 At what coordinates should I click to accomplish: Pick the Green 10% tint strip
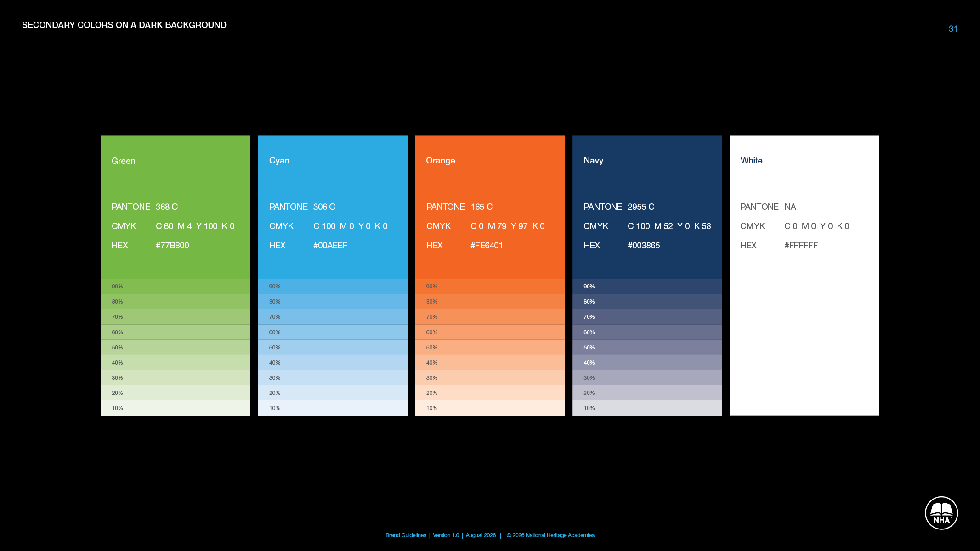pyautogui.click(x=176, y=408)
